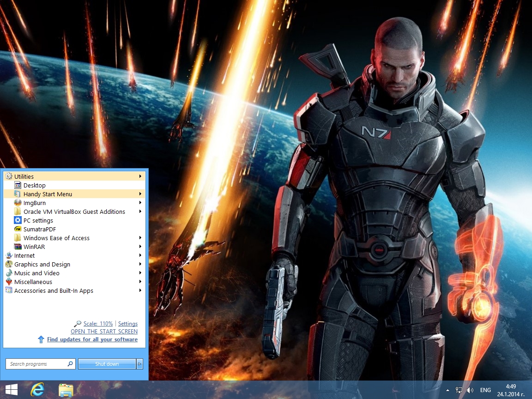
Task: Expand Windows Ease of Access arrow
Action: [140, 238]
